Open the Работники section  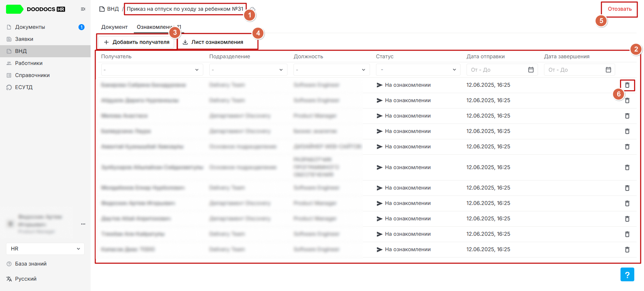pos(45,63)
